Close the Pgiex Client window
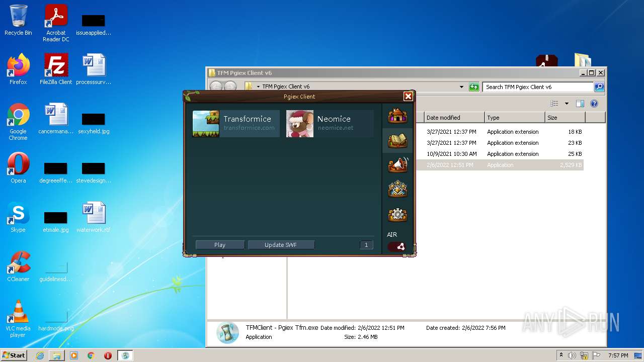 408,96
